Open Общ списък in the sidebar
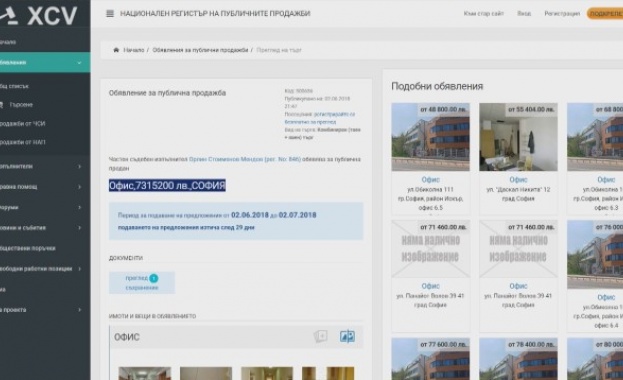Image resolution: width=623 pixels, height=380 pixels. pos(14,86)
